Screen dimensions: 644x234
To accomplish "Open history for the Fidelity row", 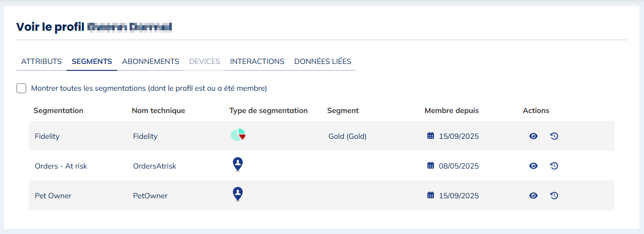I will pyautogui.click(x=554, y=136).
